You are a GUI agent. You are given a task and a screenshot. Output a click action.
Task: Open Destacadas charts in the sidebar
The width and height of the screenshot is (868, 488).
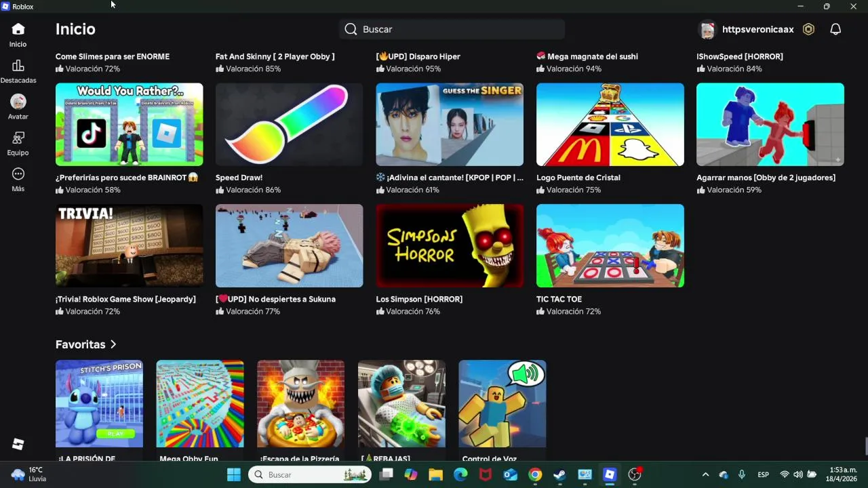click(x=18, y=66)
